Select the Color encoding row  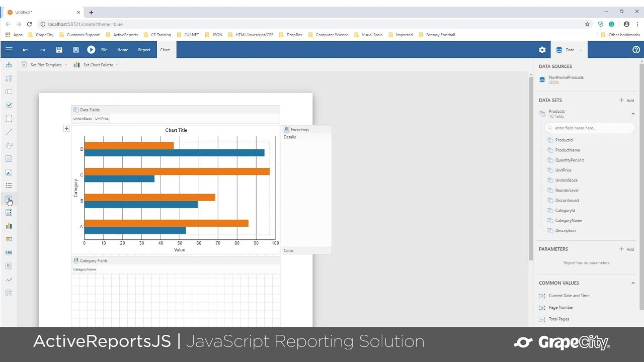(306, 250)
